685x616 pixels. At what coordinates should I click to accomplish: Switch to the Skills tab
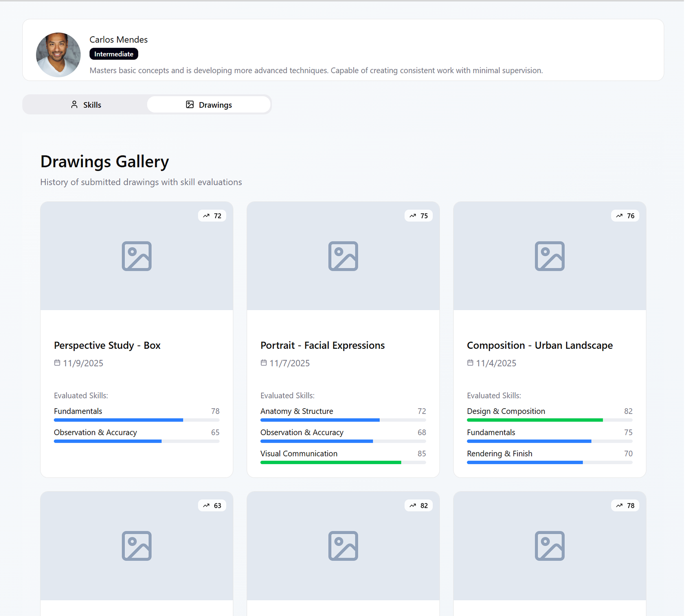coord(85,105)
